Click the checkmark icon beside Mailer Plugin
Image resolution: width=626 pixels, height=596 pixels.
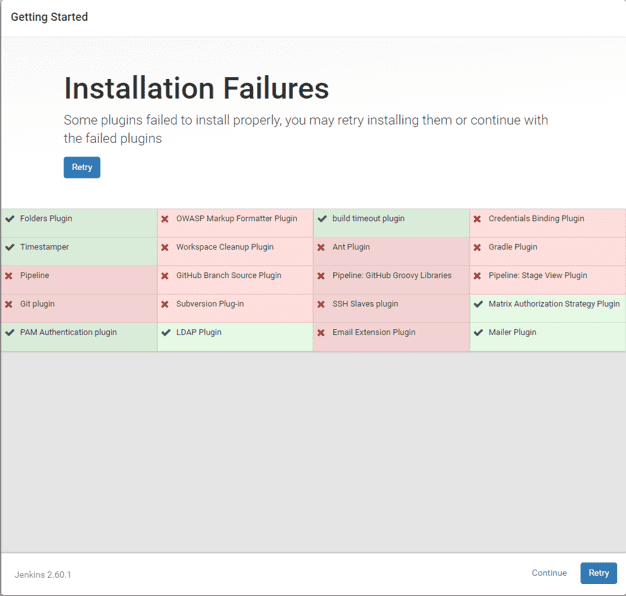coord(478,333)
